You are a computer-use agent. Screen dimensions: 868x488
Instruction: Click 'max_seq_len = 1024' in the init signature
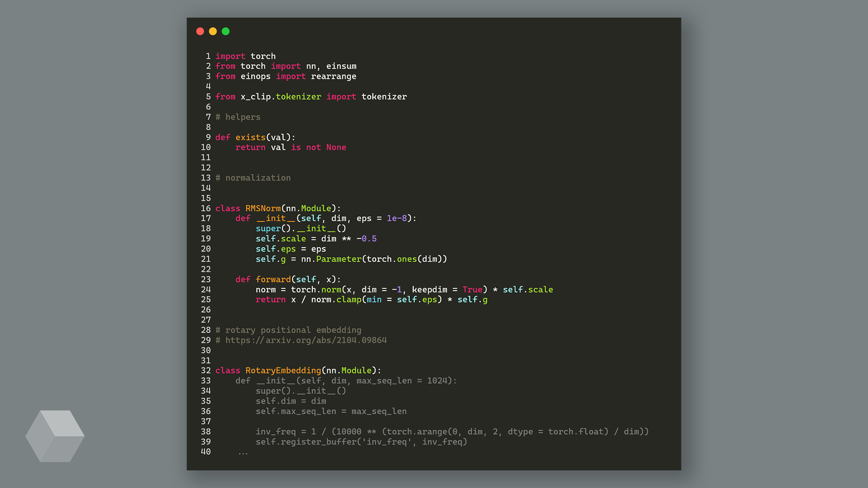(x=404, y=381)
